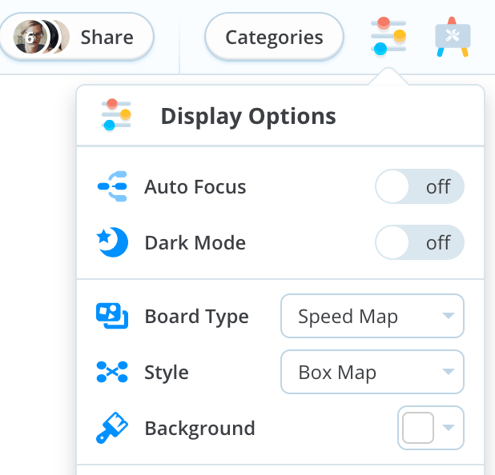This screenshot has width=495, height=475.
Task: Expand the Background color dropdown arrow
Action: click(448, 427)
